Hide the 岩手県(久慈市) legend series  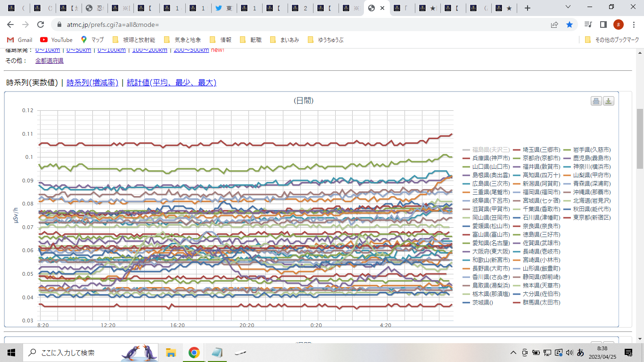(x=587, y=149)
